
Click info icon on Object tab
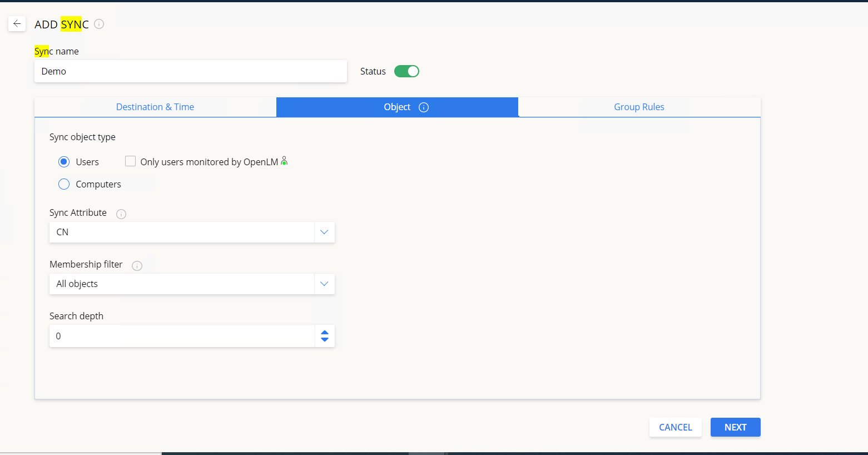pos(424,107)
